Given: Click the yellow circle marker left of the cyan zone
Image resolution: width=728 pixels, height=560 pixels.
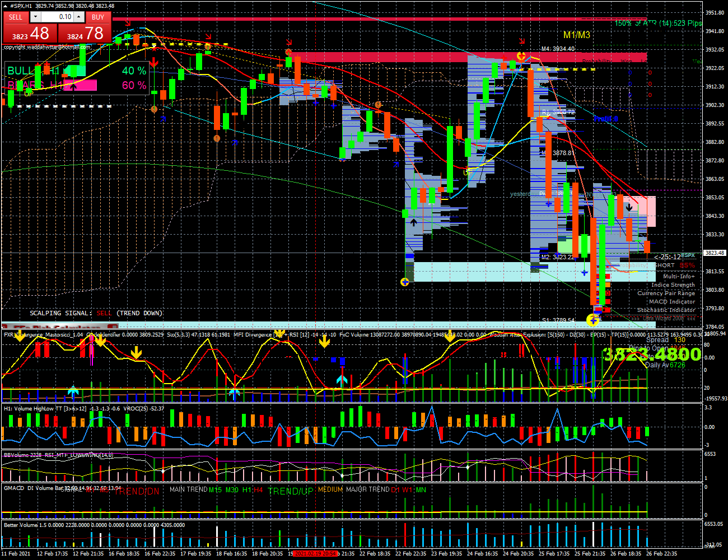Looking at the screenshot, I should point(405,282).
